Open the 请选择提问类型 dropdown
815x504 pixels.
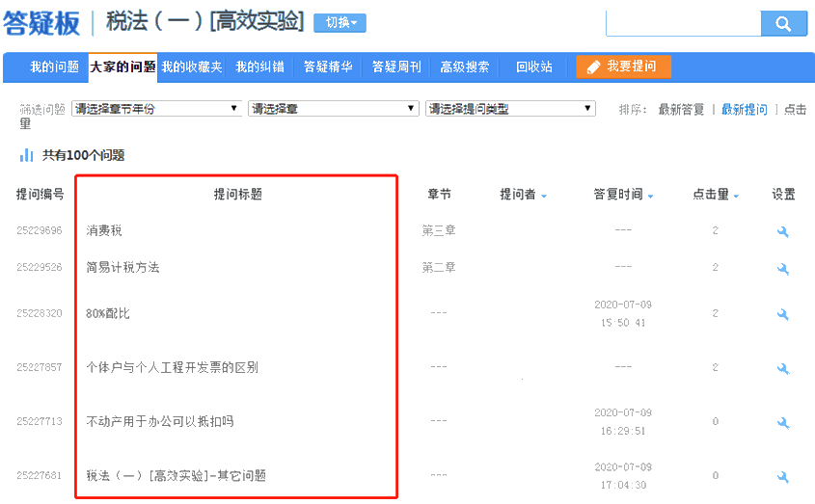[x=510, y=109]
